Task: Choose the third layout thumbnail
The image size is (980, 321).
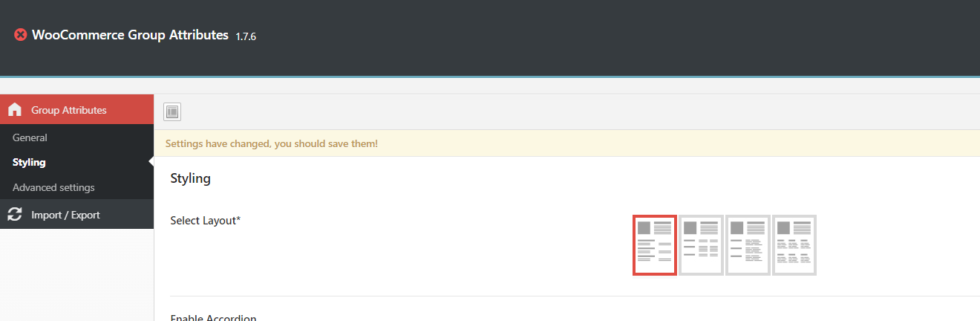Action: 748,245
